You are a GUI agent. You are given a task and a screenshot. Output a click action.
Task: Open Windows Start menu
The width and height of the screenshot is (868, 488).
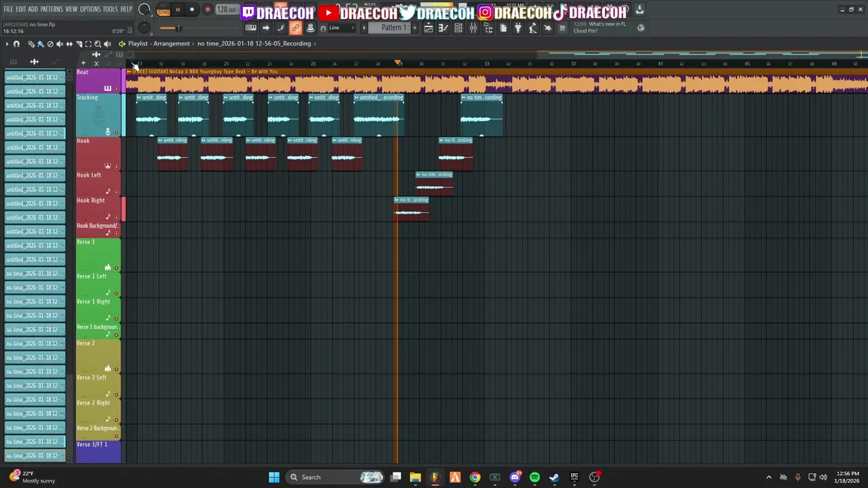pyautogui.click(x=274, y=477)
